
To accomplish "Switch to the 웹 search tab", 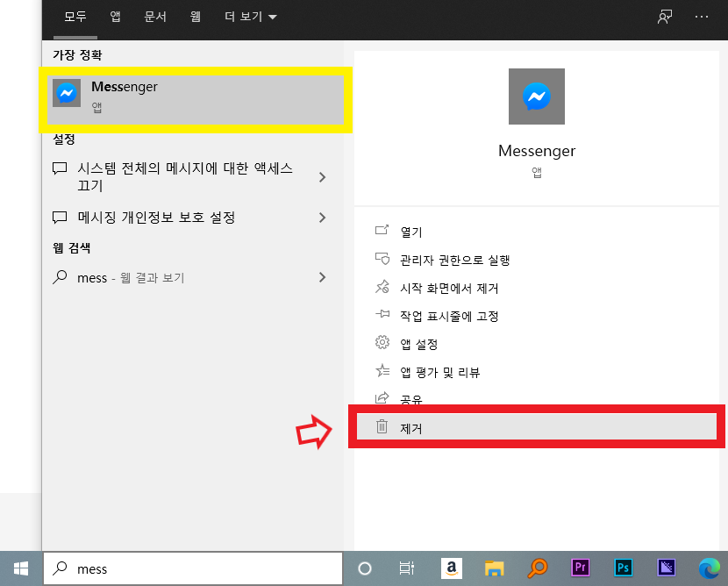I will pos(195,17).
